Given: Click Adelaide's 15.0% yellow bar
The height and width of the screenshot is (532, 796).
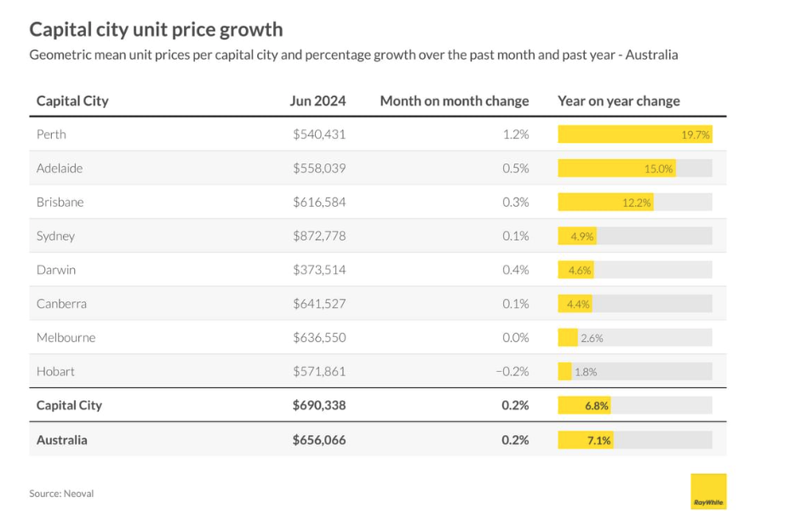Looking at the screenshot, I should 616,169.
